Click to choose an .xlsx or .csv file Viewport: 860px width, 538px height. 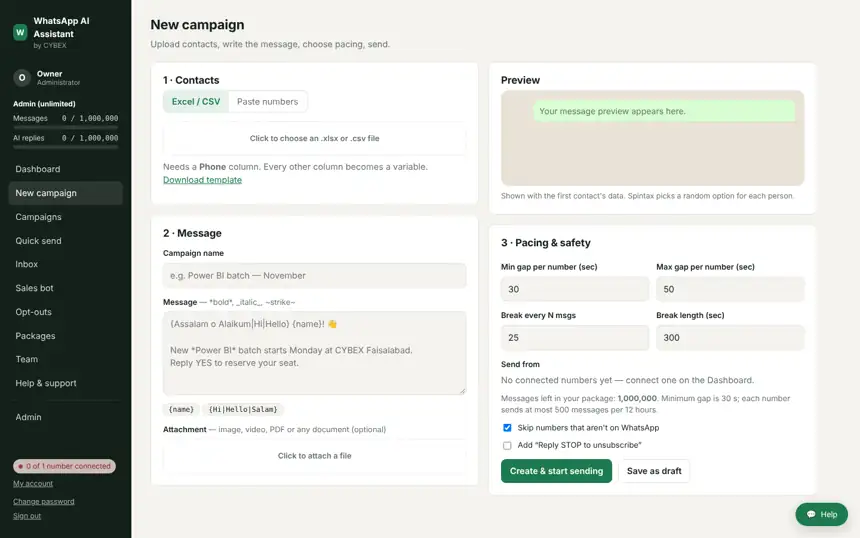pyautogui.click(x=314, y=138)
